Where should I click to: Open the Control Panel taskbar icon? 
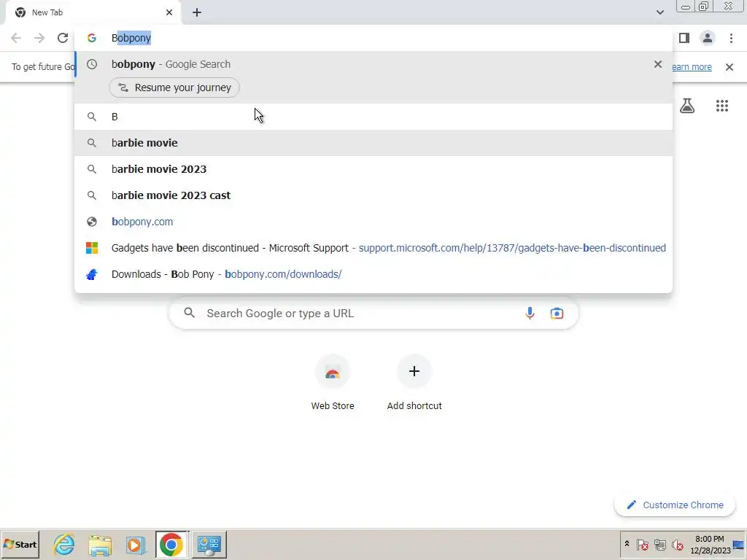point(209,544)
